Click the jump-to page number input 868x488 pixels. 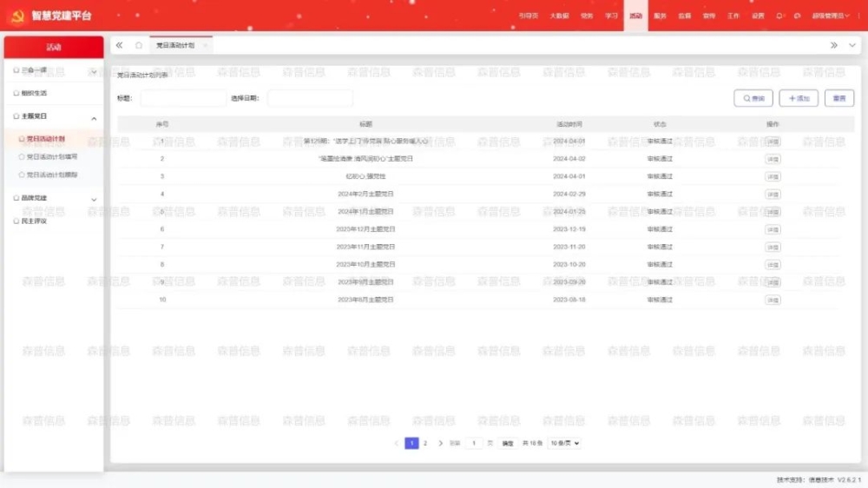coord(474,443)
